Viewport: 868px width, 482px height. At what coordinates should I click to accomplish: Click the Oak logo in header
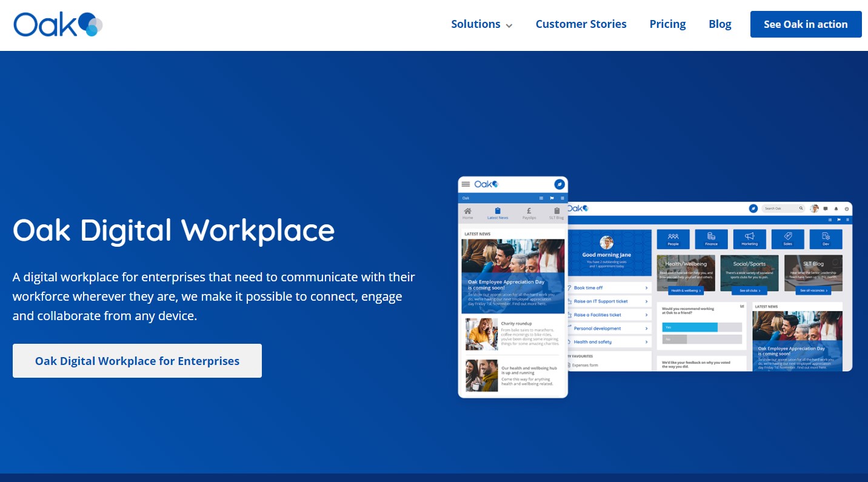pyautogui.click(x=58, y=24)
